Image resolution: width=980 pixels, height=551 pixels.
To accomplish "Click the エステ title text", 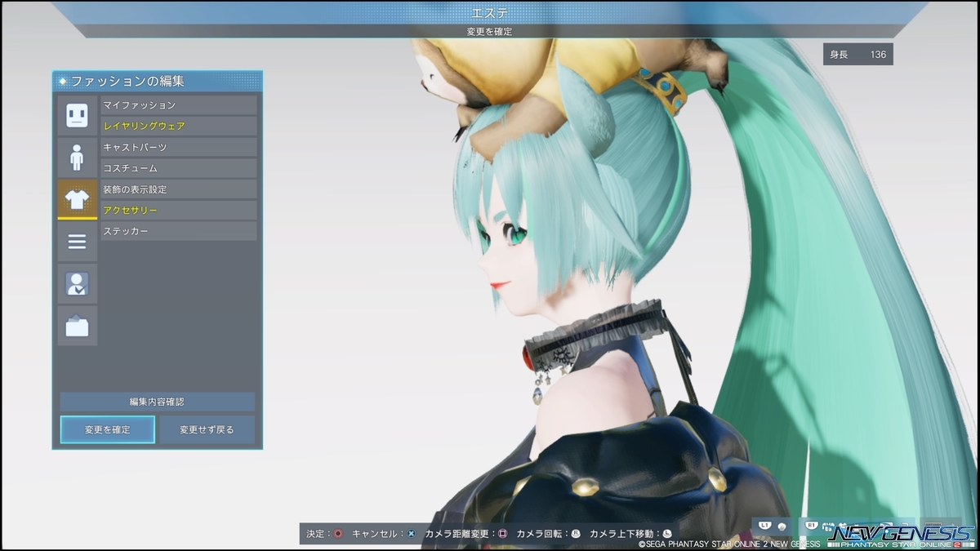I will tap(490, 13).
